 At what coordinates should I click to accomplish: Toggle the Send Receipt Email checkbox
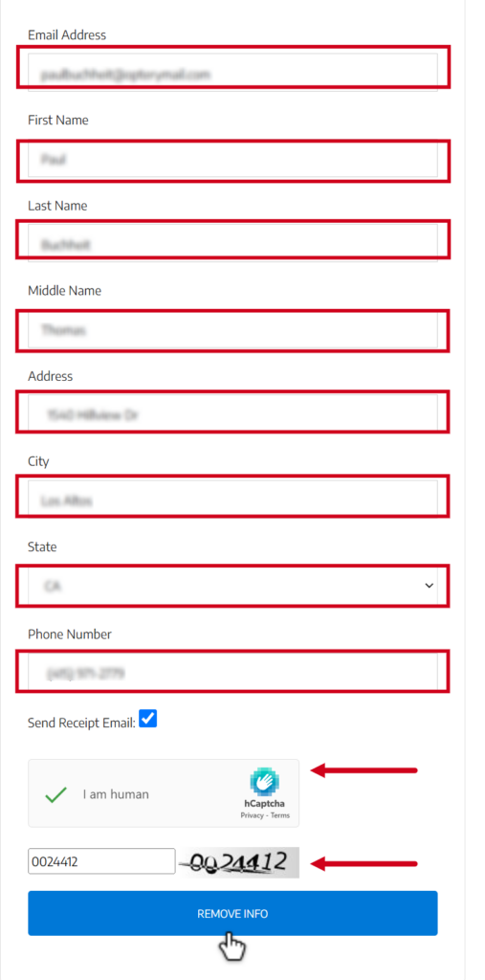[x=148, y=719]
